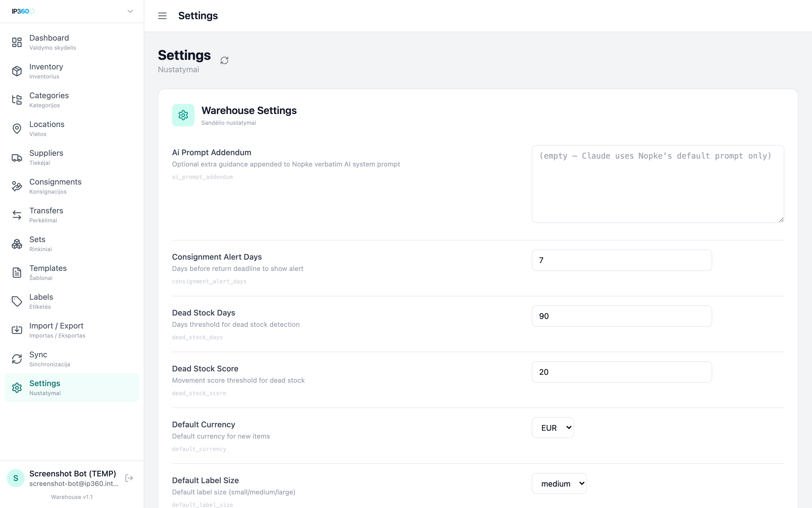Image resolution: width=812 pixels, height=508 pixels.
Task: Click the Warehouse Settings heading
Action: [249, 111]
